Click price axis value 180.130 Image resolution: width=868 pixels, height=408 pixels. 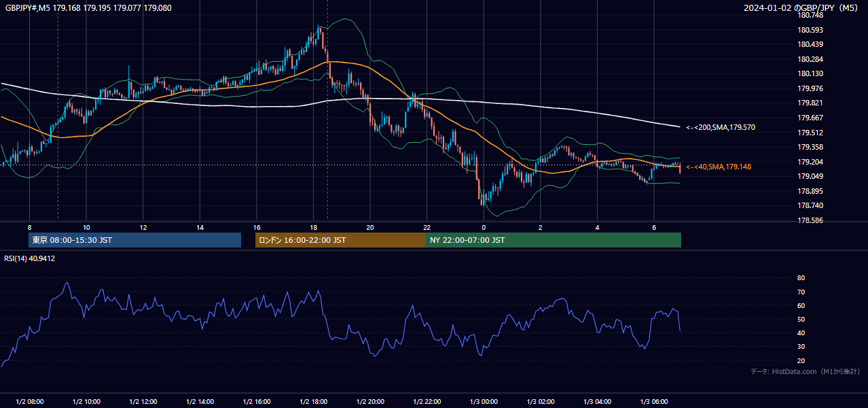(x=810, y=73)
